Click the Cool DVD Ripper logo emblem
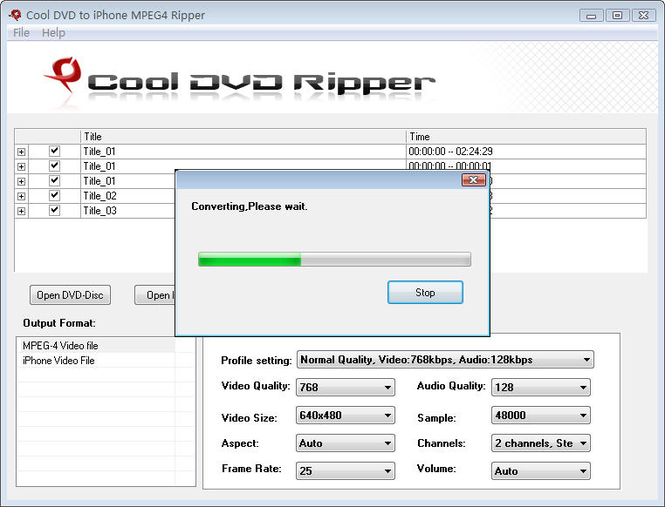The width and height of the screenshot is (665, 507). coord(64,75)
